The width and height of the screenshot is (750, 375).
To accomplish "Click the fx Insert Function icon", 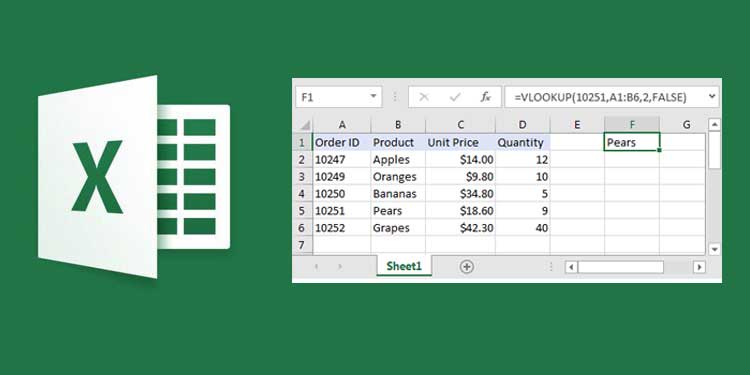I will coord(485,97).
